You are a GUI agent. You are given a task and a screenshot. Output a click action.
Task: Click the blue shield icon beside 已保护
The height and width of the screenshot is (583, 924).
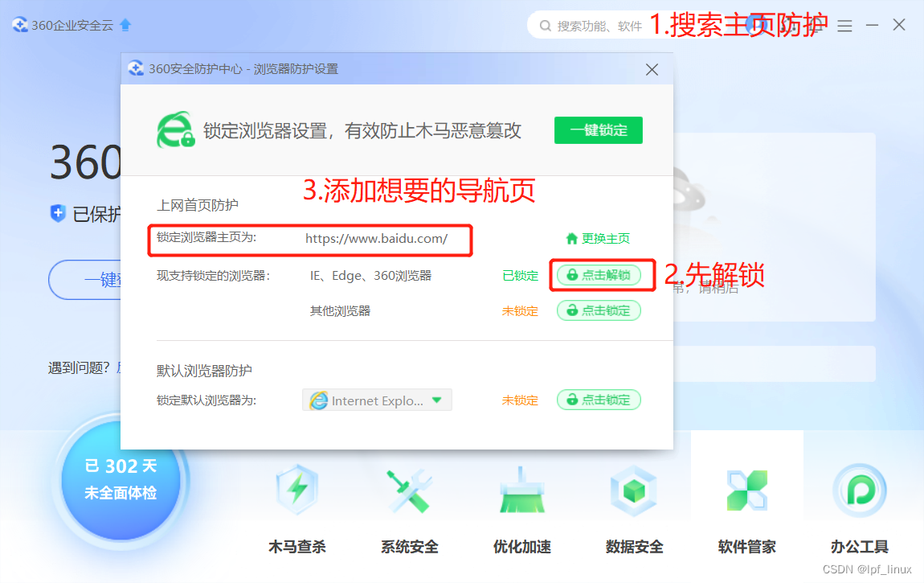click(x=58, y=213)
